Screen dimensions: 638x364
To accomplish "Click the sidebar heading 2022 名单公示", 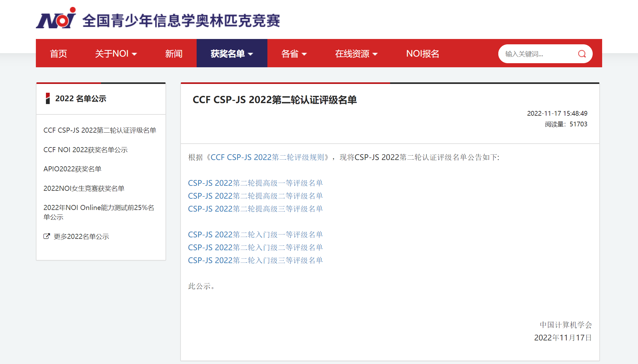I will (81, 98).
